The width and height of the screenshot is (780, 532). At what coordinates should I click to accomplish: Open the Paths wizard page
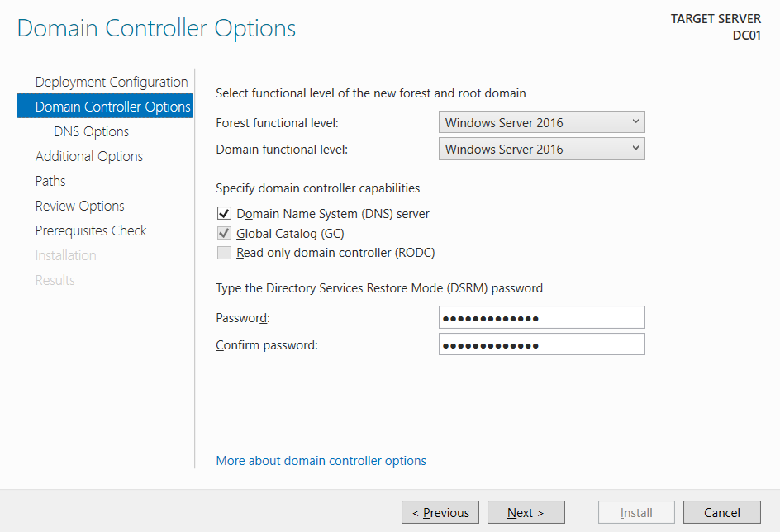[x=50, y=181]
